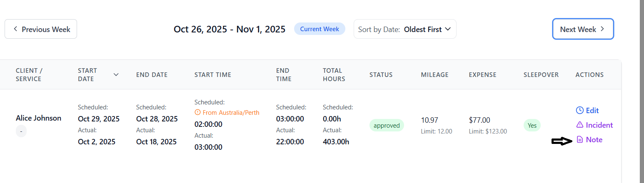Click the Oct 26 - Nov 1 date range
644x183 pixels.
click(230, 29)
